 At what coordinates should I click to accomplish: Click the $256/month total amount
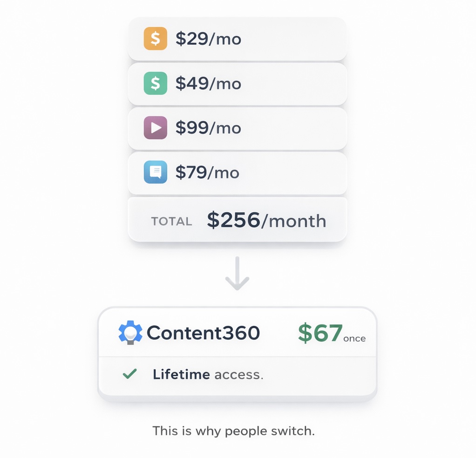point(266,220)
